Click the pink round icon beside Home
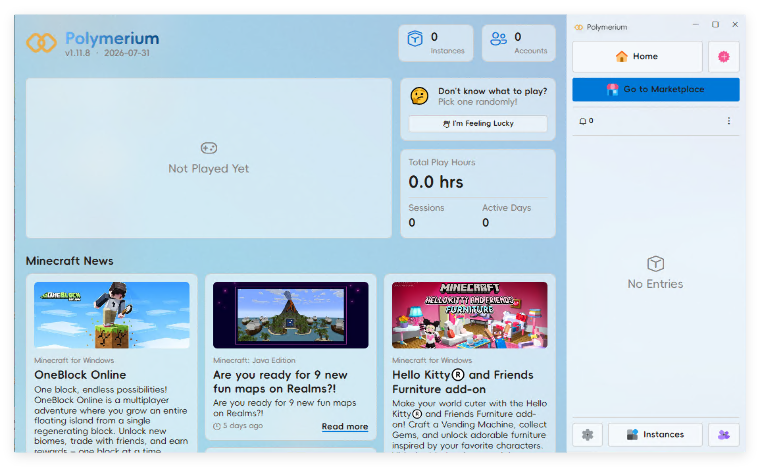This screenshot has width=760, height=467. coord(724,57)
